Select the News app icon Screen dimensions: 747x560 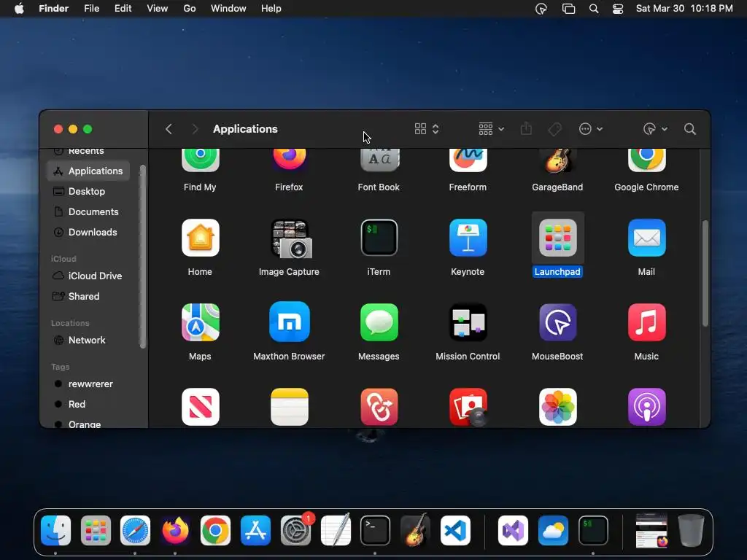(200, 407)
